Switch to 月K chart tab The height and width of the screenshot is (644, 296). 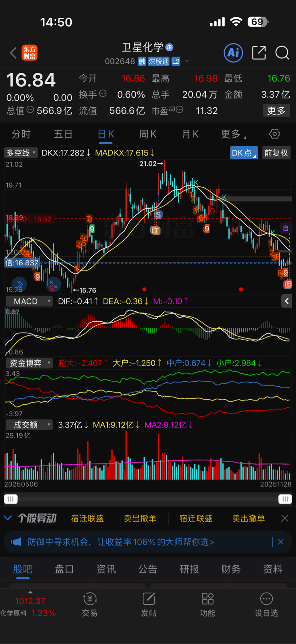[x=190, y=134]
